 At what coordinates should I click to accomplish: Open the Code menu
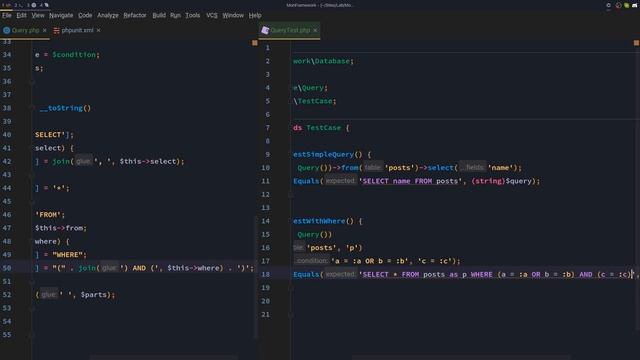[85, 16]
